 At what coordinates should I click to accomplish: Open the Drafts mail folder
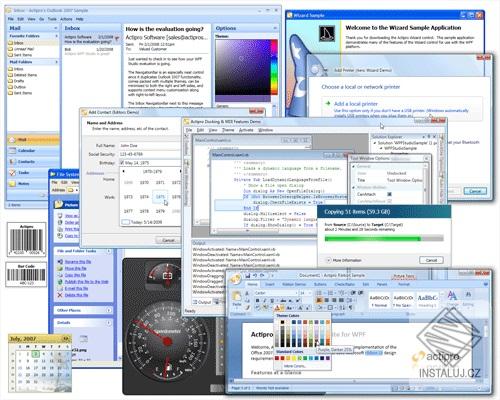[x=16, y=81]
